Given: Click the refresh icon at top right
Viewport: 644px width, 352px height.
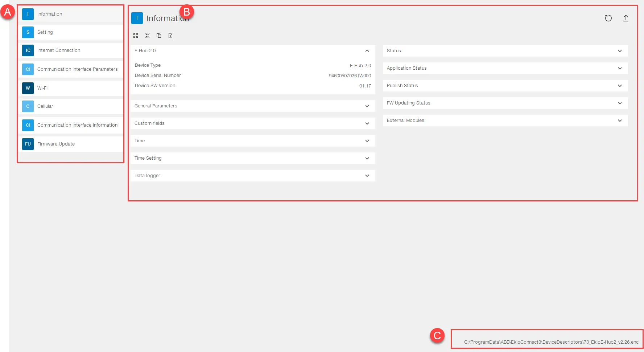Looking at the screenshot, I should tap(608, 18).
